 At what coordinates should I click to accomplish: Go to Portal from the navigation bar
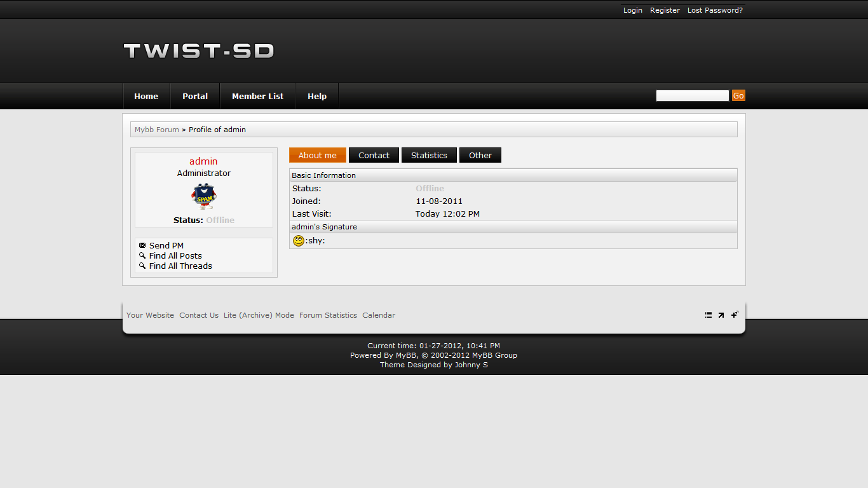click(195, 96)
